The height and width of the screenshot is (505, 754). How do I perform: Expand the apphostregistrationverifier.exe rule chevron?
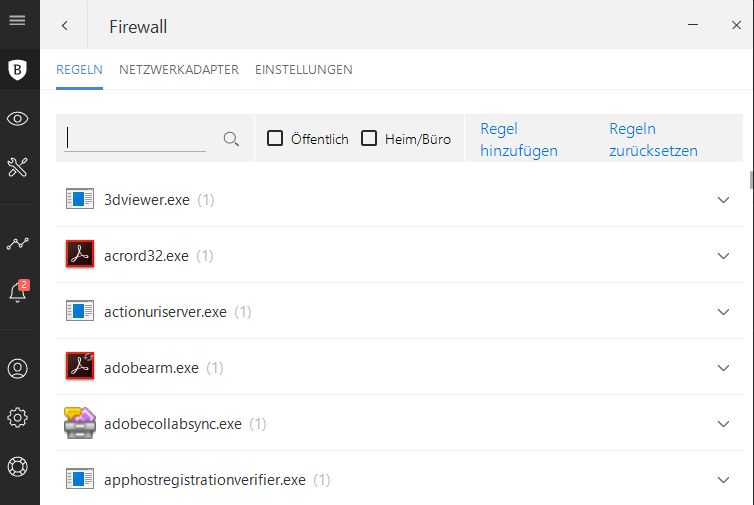(723, 480)
